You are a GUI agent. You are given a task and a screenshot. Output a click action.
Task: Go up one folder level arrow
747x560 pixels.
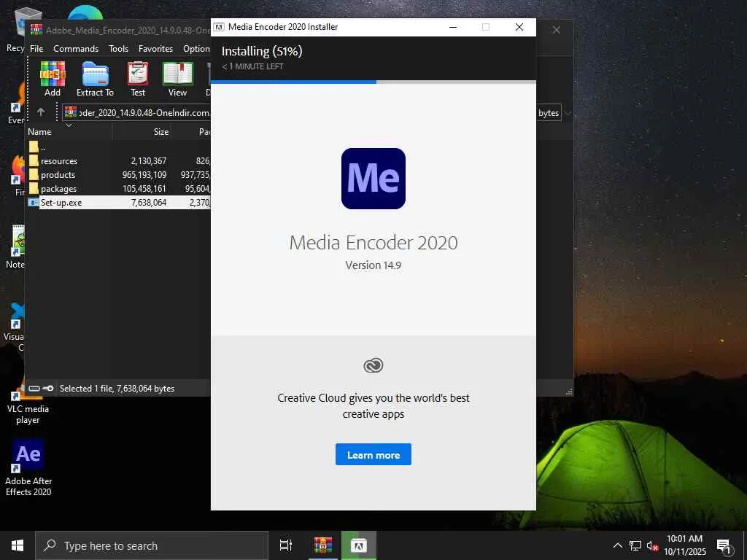pos(41,112)
